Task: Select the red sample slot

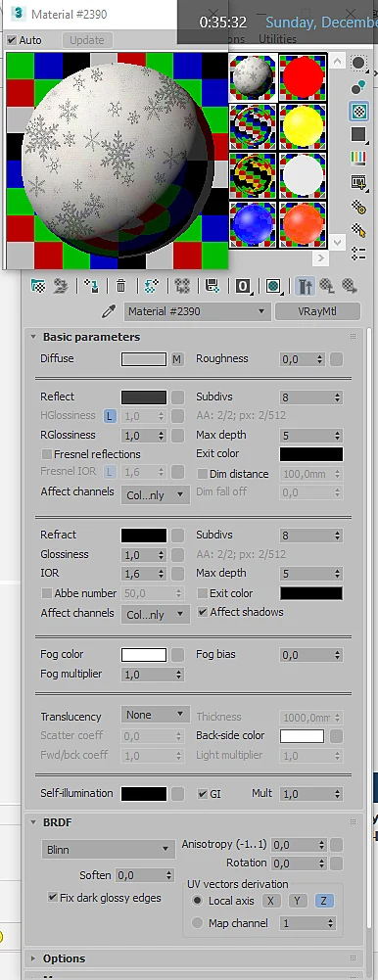Action: [303, 77]
